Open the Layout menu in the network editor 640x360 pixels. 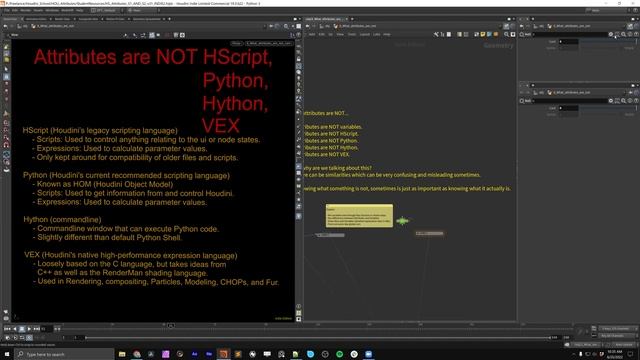tap(364, 34)
